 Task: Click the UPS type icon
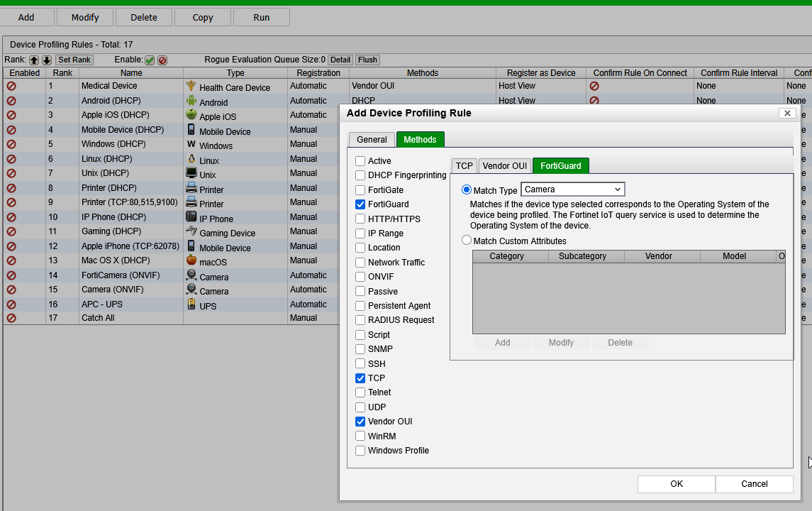pos(191,304)
